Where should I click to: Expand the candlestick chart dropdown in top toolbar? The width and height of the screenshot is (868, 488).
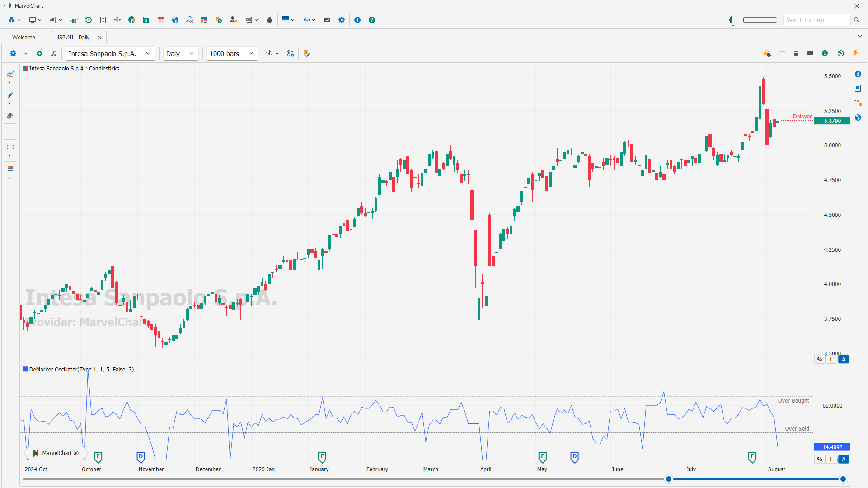(56, 20)
